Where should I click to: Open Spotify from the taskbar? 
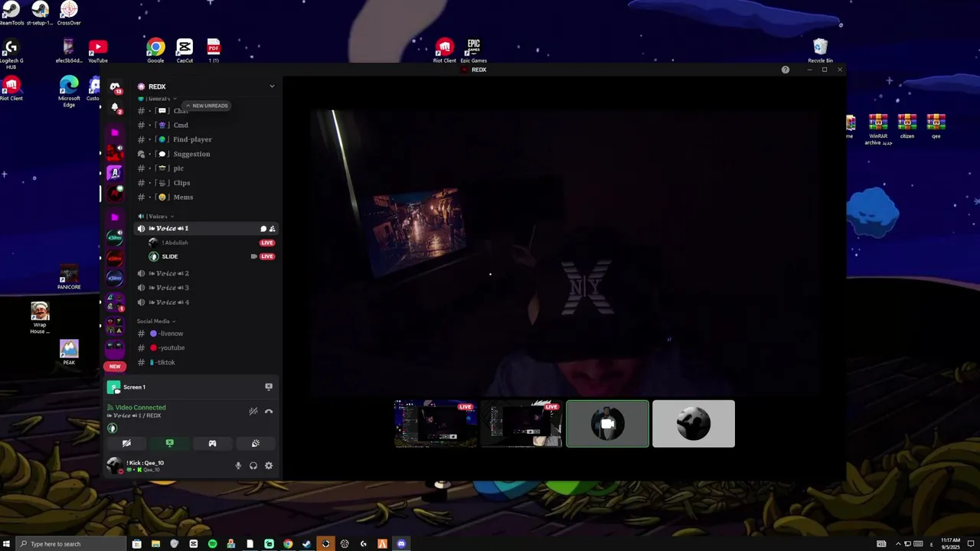(212, 544)
